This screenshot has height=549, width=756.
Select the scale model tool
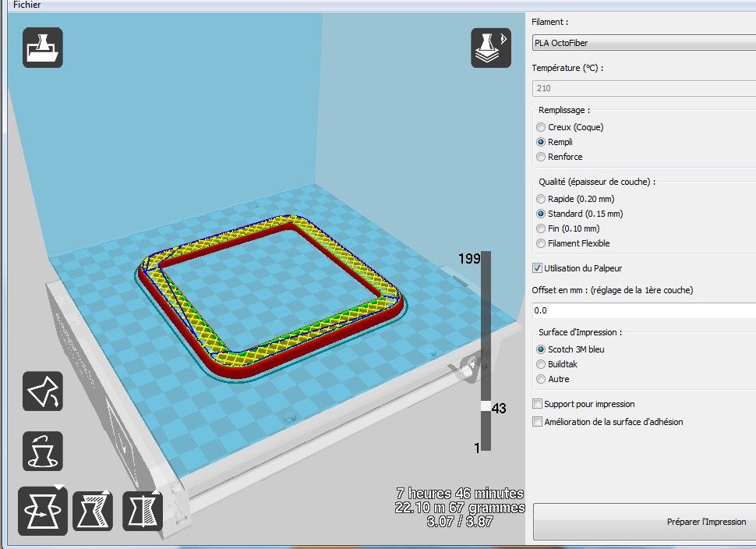click(x=93, y=511)
